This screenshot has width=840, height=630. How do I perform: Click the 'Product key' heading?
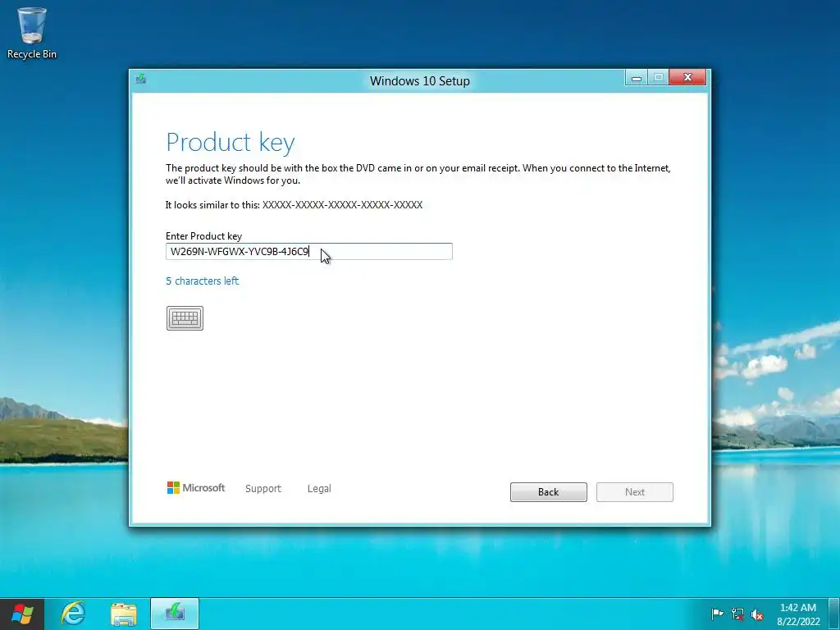(231, 142)
